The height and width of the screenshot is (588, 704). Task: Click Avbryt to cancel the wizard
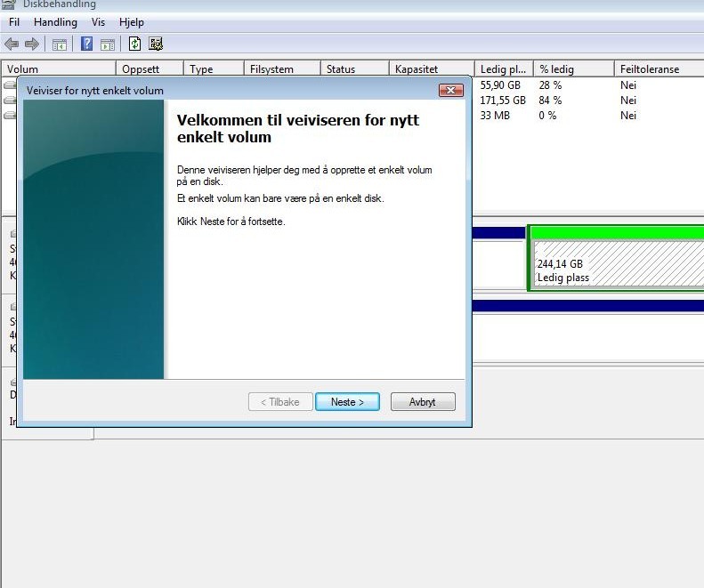coord(423,402)
